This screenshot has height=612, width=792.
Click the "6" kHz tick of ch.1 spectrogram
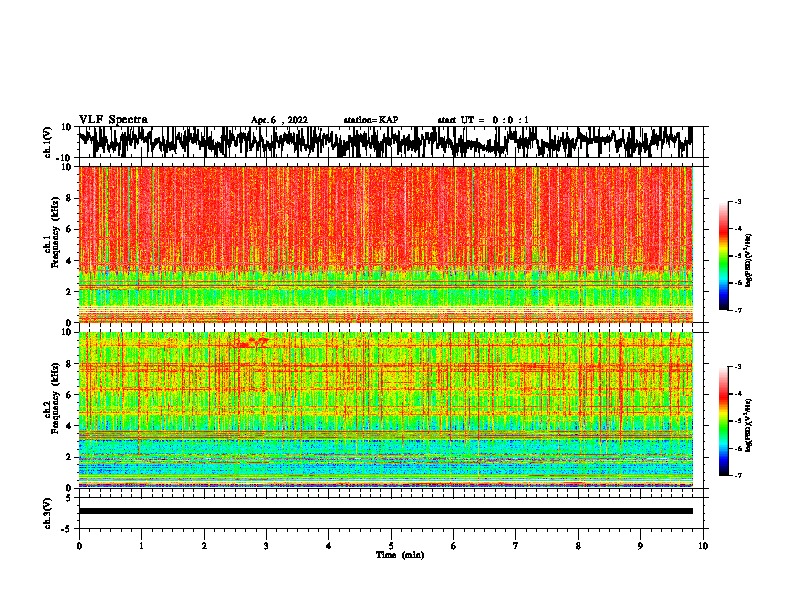click(x=69, y=229)
